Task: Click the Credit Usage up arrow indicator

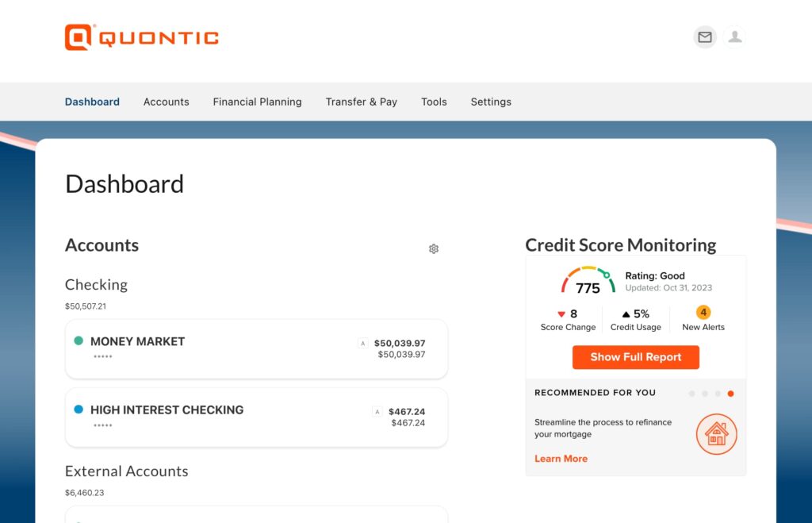Action: pyautogui.click(x=626, y=314)
